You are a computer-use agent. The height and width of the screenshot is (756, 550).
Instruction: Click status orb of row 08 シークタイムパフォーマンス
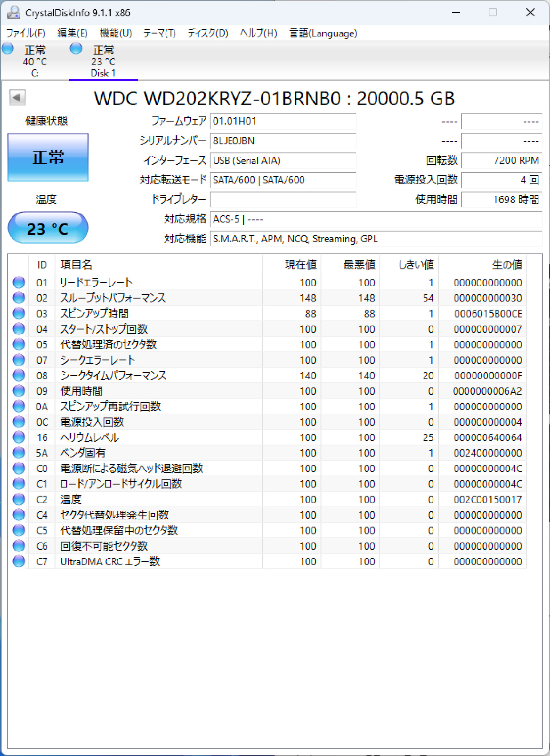(18, 375)
